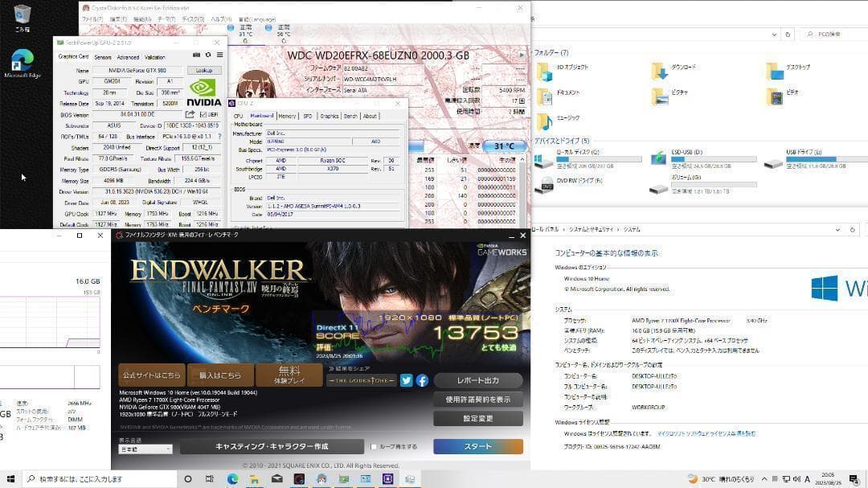Image resolution: width=868 pixels, height=488 pixels.
Task: Click the Lookup button in GPU-Z
Action: [x=204, y=70]
